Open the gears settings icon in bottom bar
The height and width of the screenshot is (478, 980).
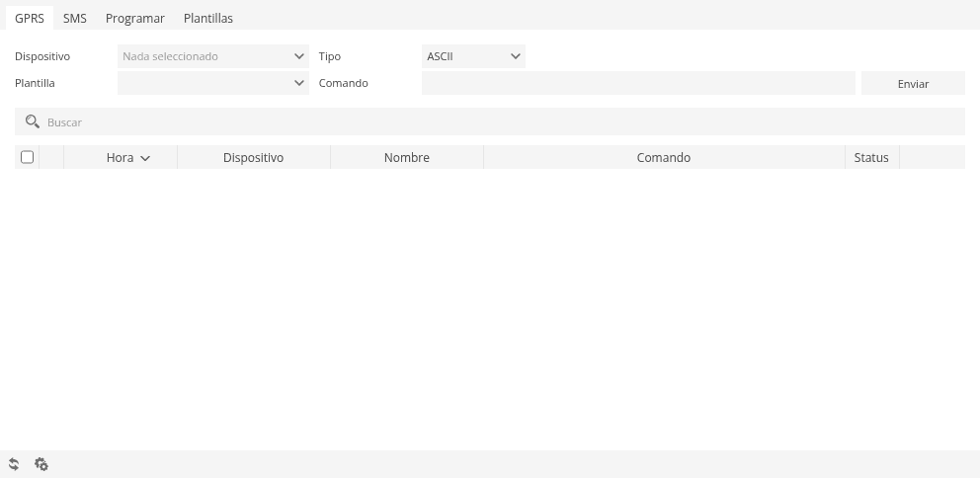click(41, 464)
